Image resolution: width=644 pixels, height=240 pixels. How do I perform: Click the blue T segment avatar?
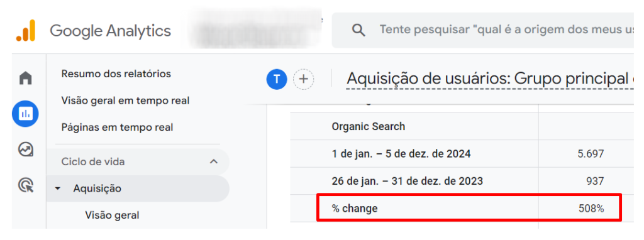coord(277,79)
